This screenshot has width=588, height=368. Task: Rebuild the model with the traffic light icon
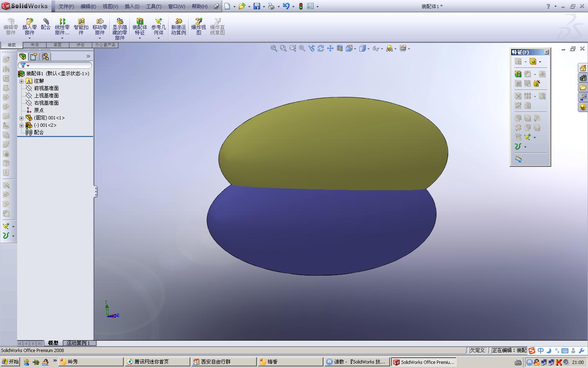pyautogui.click(x=301, y=6)
